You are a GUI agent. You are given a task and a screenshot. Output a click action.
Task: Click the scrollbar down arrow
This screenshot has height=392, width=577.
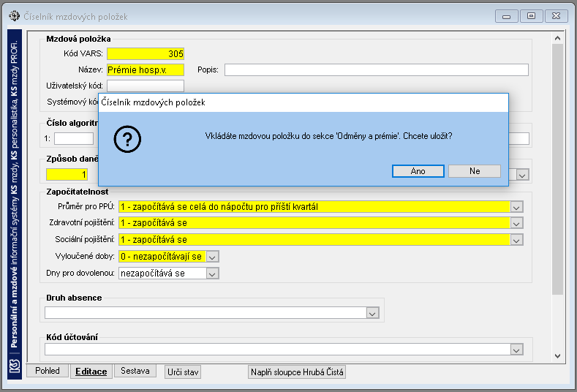pos(557,356)
